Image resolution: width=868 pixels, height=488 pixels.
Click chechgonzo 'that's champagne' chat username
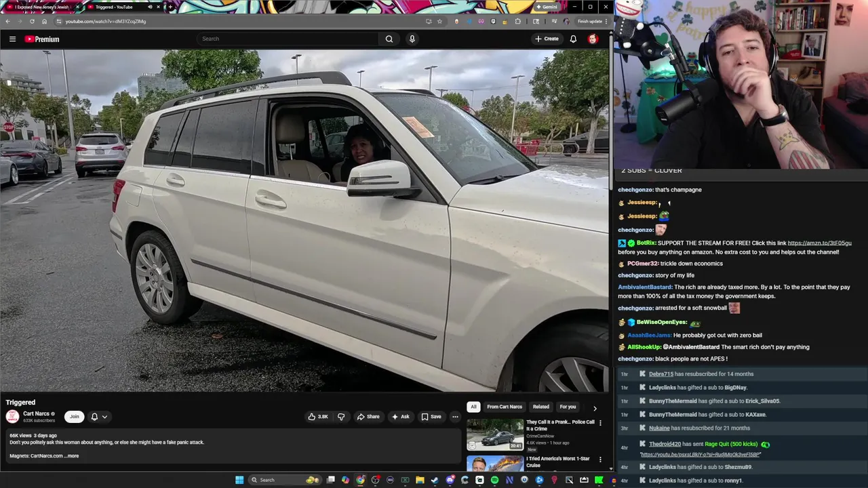(635, 190)
